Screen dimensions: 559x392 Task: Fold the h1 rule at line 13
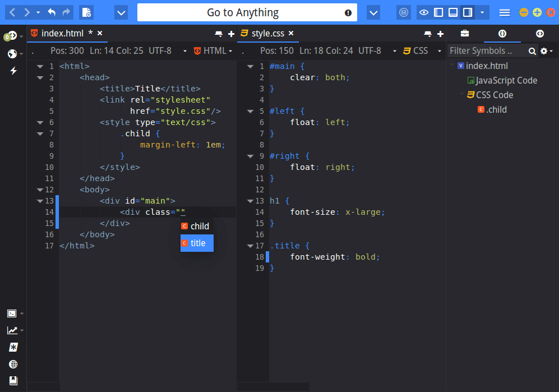(251, 201)
